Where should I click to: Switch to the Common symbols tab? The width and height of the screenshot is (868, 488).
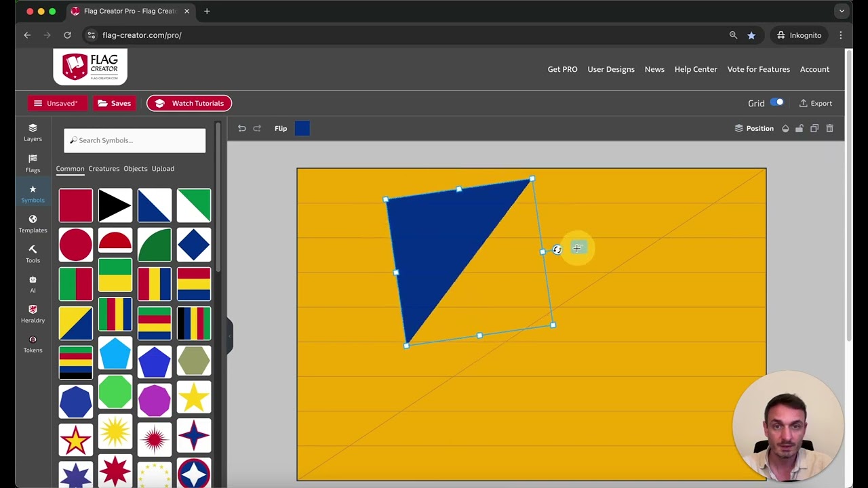pos(71,169)
